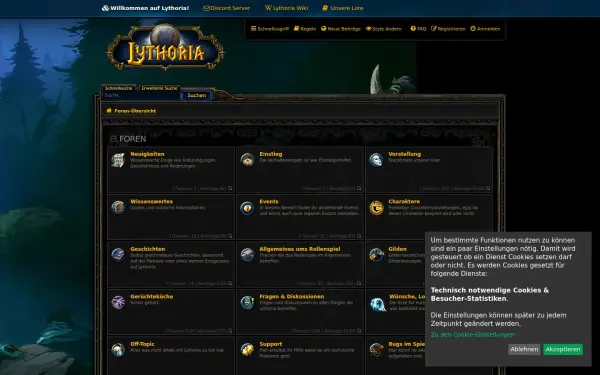This screenshot has width=600, height=375.
Task: View last post icon in Events card
Action: [x=359, y=236]
